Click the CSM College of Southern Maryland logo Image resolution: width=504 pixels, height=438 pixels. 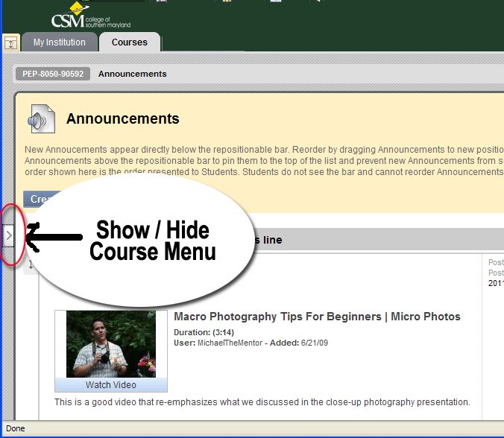91,16
